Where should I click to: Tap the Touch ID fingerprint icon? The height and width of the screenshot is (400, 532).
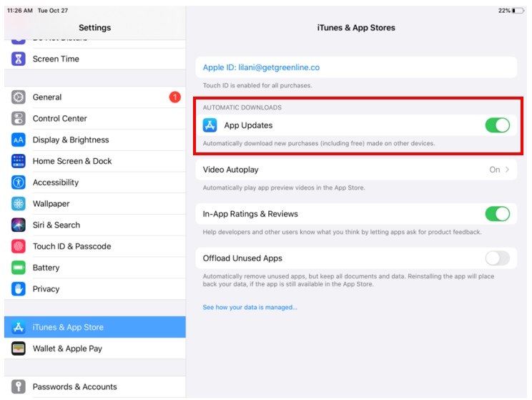pyautogui.click(x=19, y=246)
